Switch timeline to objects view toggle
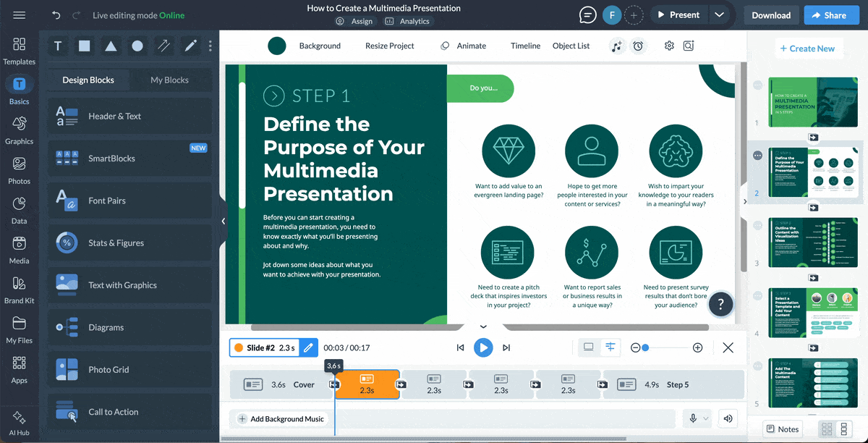The height and width of the screenshot is (443, 868). point(610,347)
